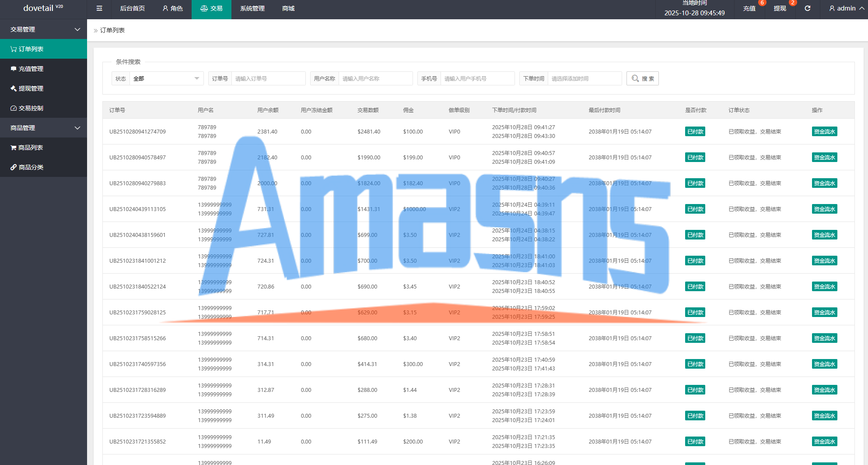Open 订单列表 in the sidebar
Image resolution: width=868 pixels, height=465 pixels.
tap(43, 49)
